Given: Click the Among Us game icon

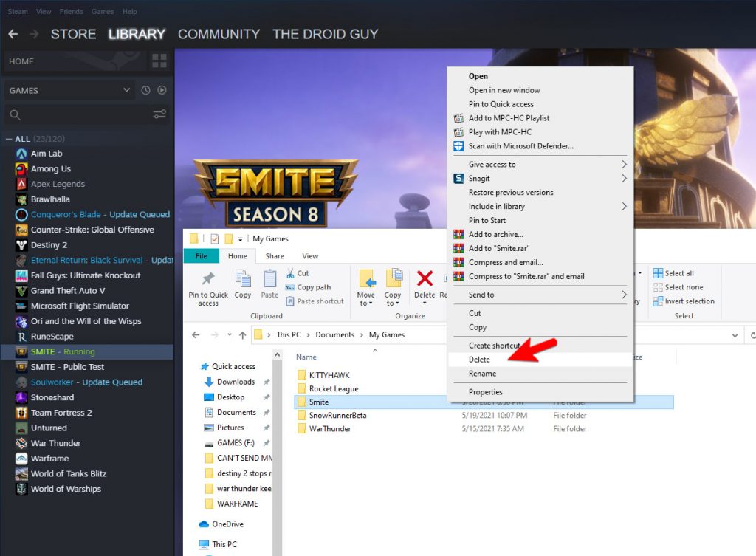Looking at the screenshot, I should [21, 169].
